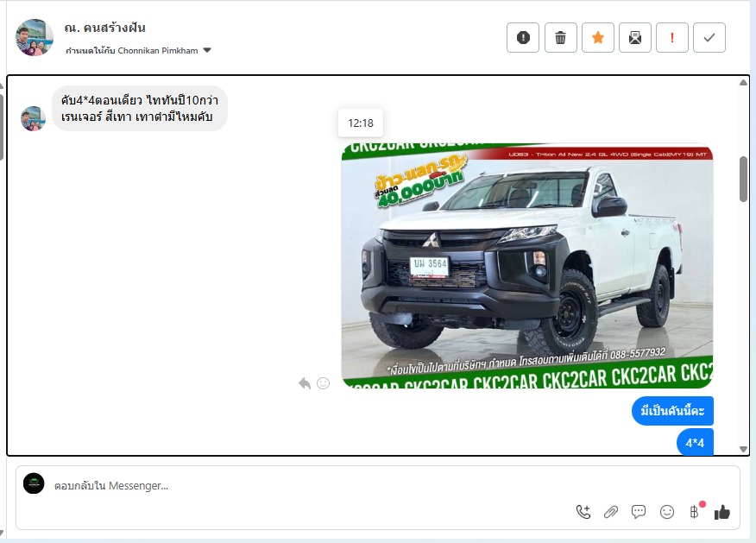React to truck image with emoji
The height and width of the screenshot is (543, 756).
point(323,383)
